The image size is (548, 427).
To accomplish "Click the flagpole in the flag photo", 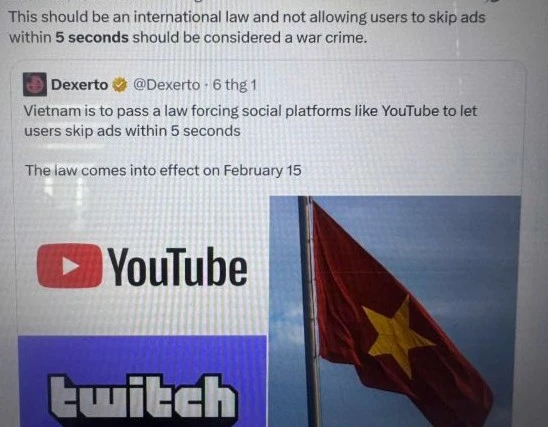I will point(310,311).
